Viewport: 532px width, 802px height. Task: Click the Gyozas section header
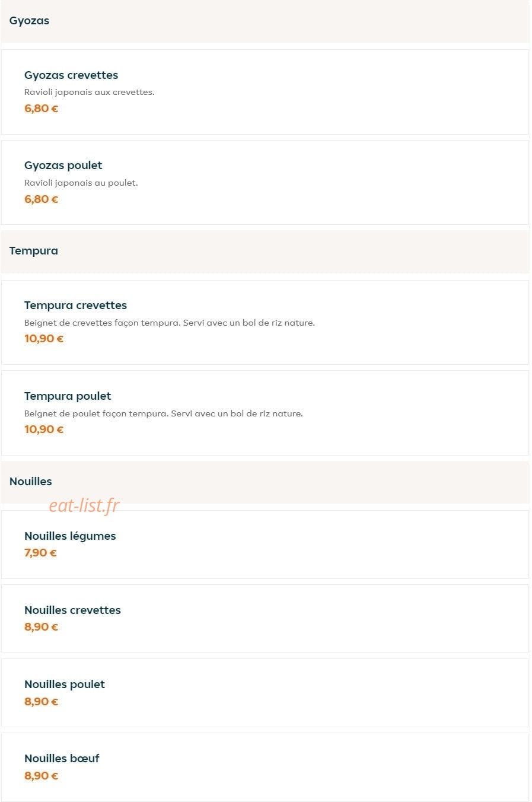265,21
